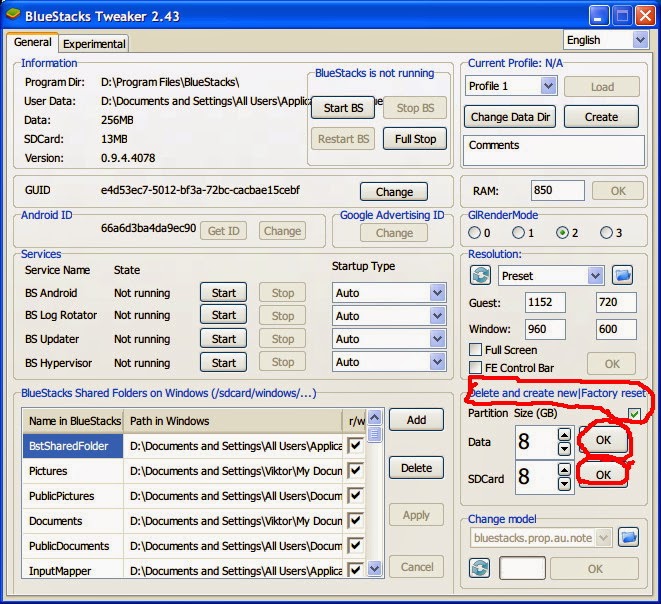Click the Create profile button

(601, 117)
